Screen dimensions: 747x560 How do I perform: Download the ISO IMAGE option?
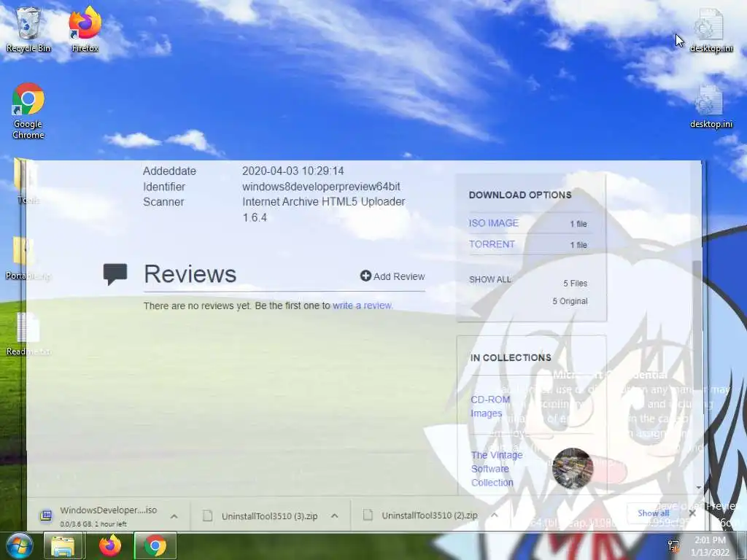coord(494,223)
